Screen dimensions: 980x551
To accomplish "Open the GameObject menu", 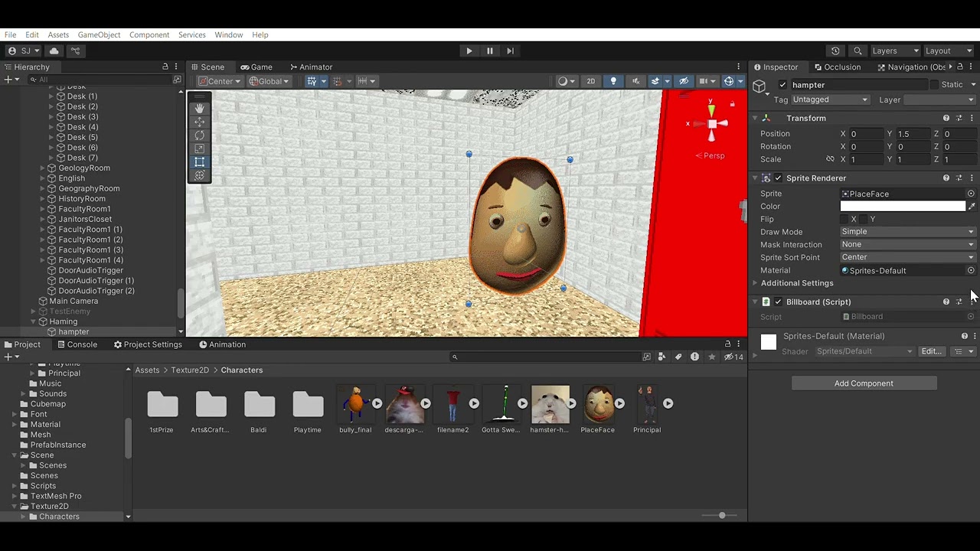I will click(x=99, y=34).
